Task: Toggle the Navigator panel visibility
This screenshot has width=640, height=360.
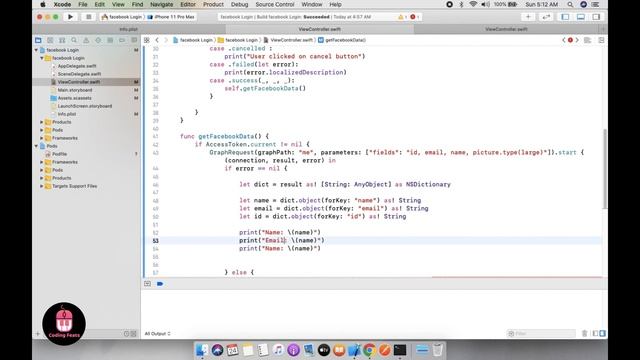Action: 565,17
